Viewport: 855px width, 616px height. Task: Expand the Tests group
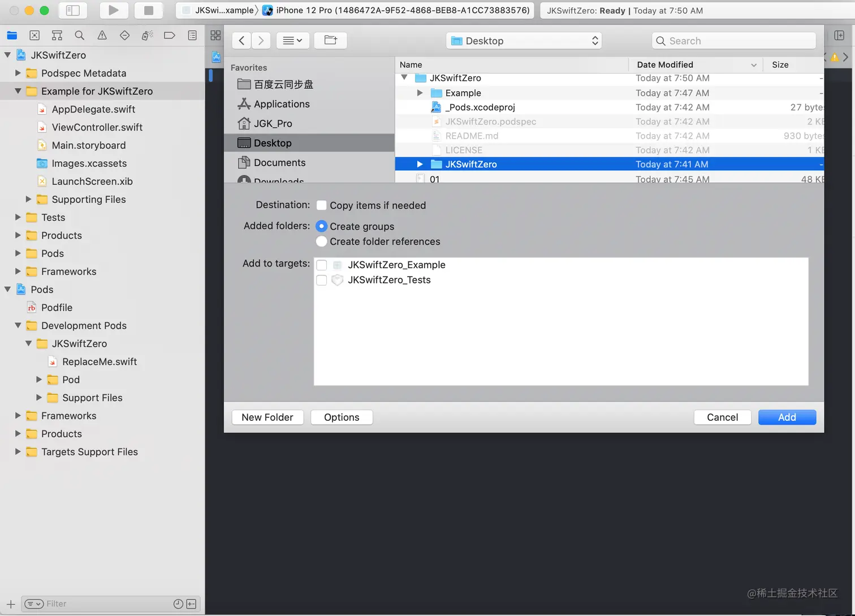[18, 217]
